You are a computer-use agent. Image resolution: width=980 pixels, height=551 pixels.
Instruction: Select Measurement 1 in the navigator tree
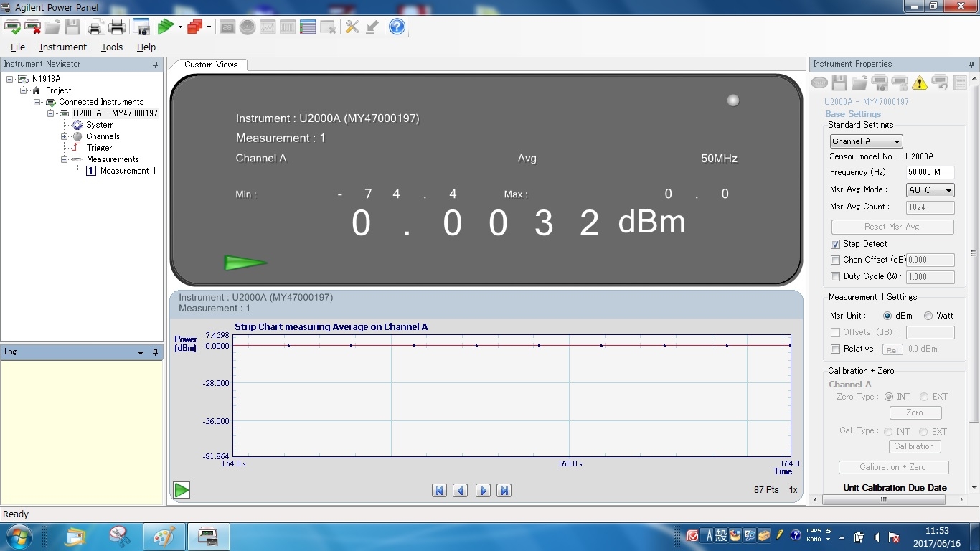tap(128, 171)
